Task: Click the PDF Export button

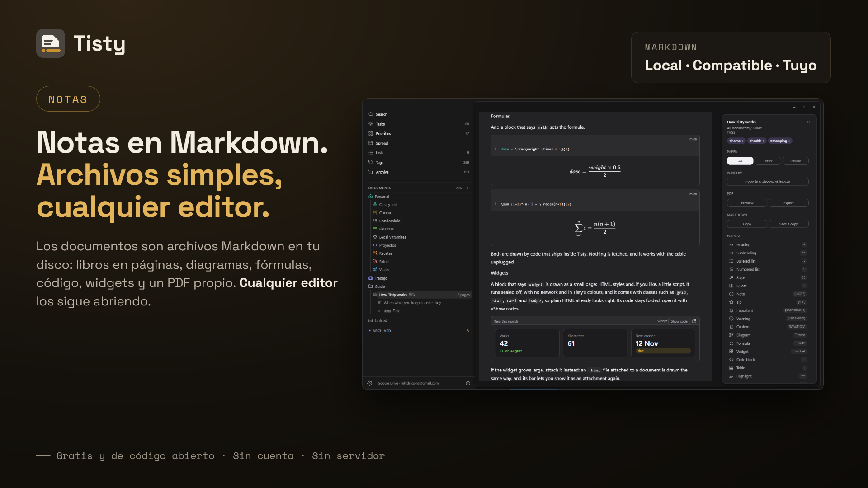Action: tap(788, 203)
